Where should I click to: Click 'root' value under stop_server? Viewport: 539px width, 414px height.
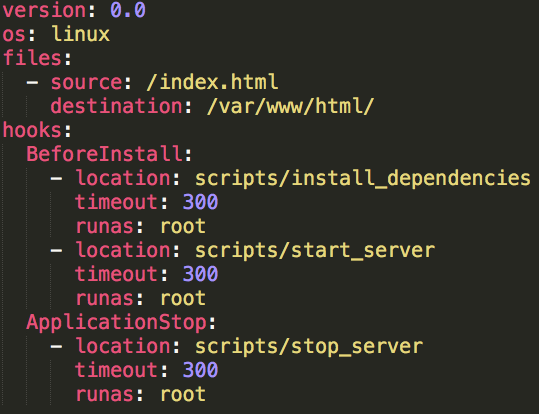(183, 394)
